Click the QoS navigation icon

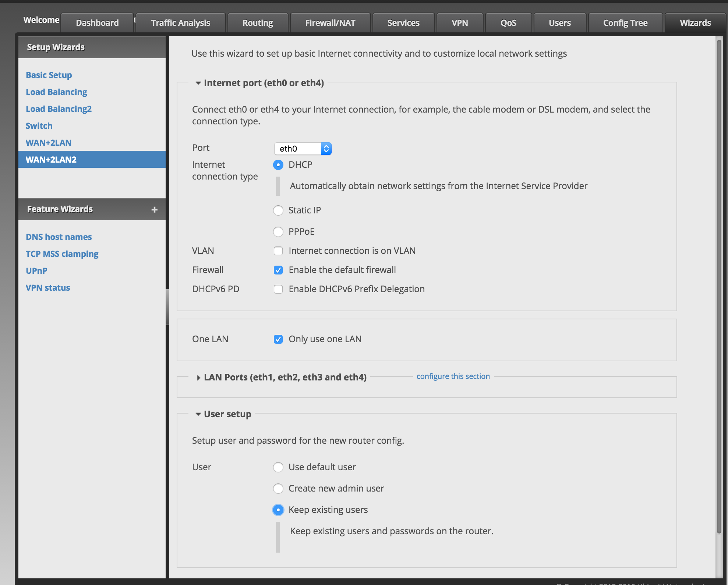click(x=509, y=23)
